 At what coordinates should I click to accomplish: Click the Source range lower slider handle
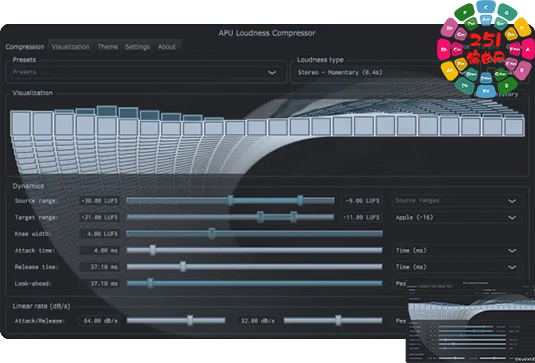tap(231, 201)
